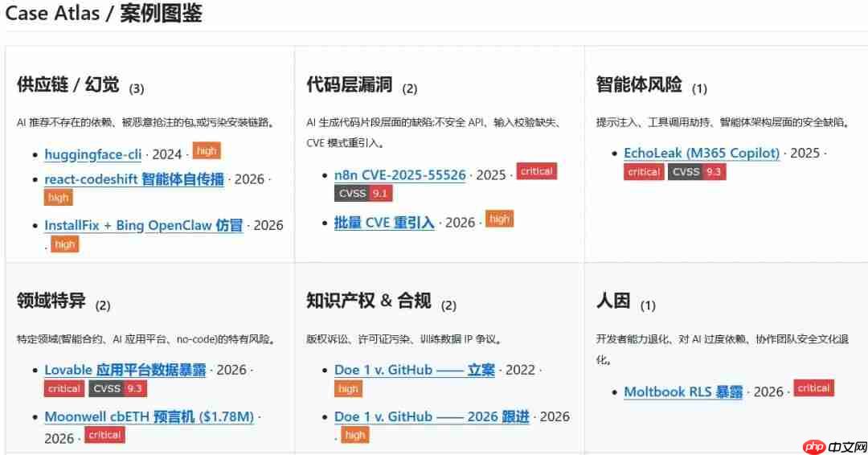Image resolution: width=868 pixels, height=455 pixels.
Task: Click the 领域特异 heading
Action: 51,301
